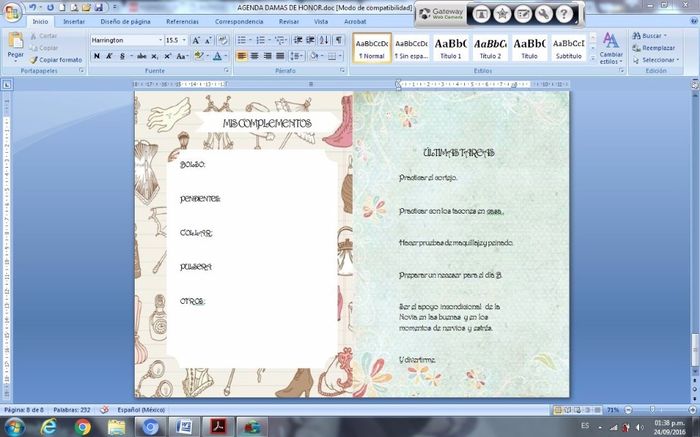
Task: Save the document with the floppy icon
Action: coord(99,8)
